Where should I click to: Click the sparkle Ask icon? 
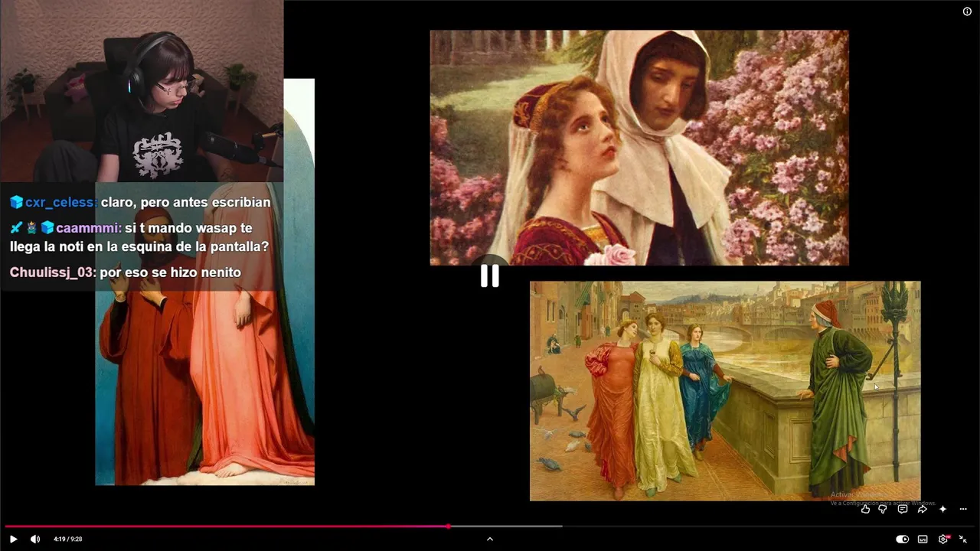point(942,509)
